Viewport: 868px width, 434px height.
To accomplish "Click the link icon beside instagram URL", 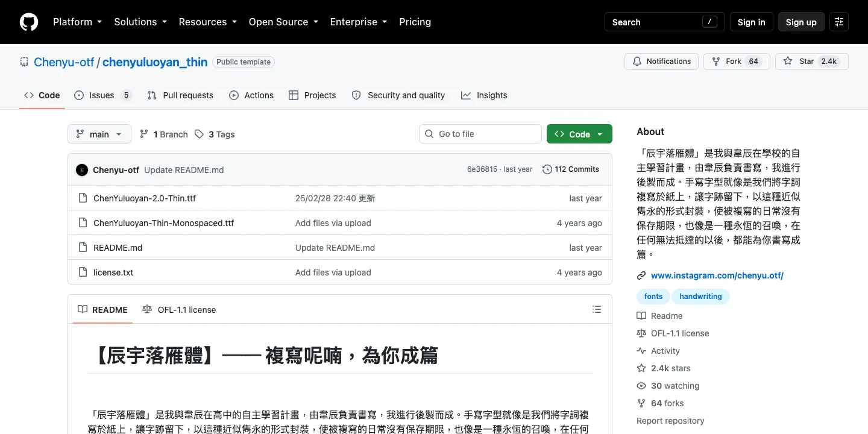I will (641, 275).
